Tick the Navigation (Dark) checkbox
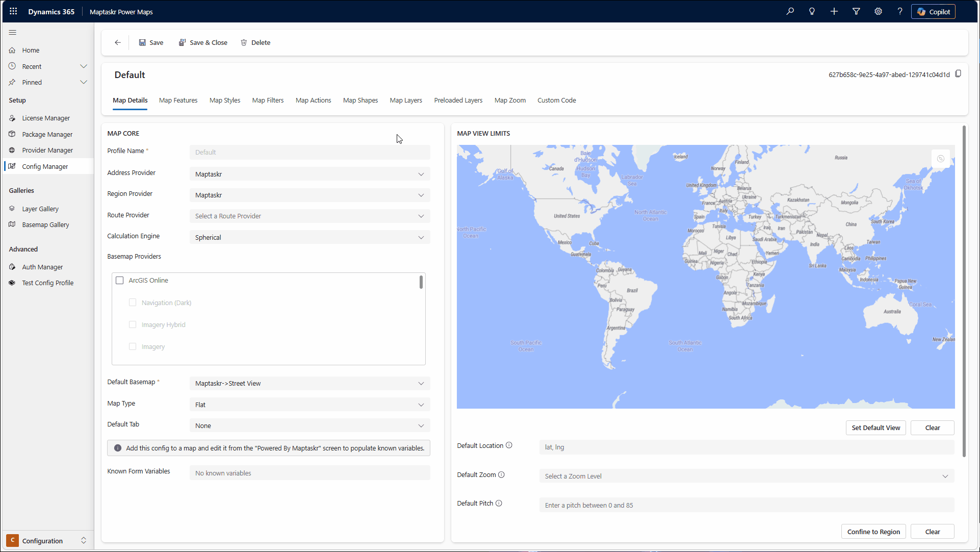This screenshot has height=552, width=980. (133, 303)
